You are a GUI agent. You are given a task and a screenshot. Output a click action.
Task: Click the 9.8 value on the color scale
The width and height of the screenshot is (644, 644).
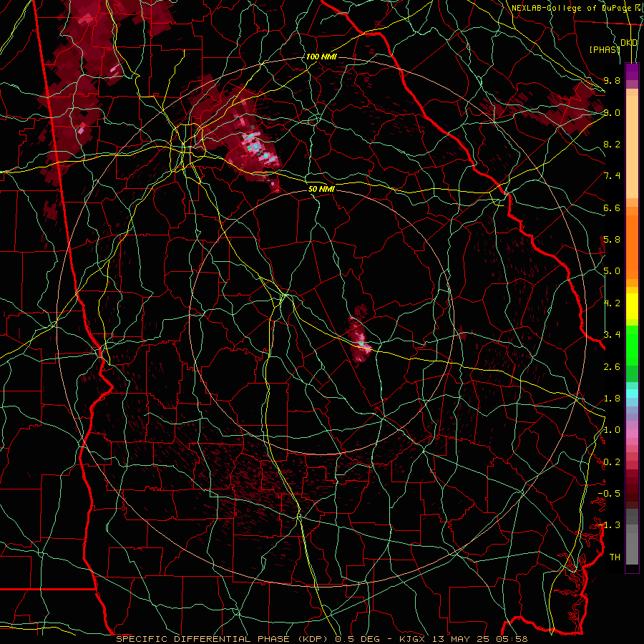pos(612,80)
